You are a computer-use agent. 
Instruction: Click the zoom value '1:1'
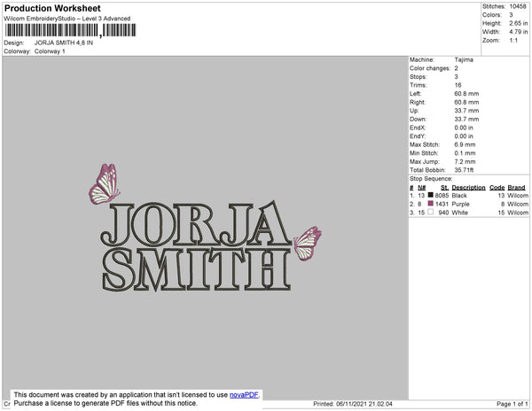coord(513,41)
